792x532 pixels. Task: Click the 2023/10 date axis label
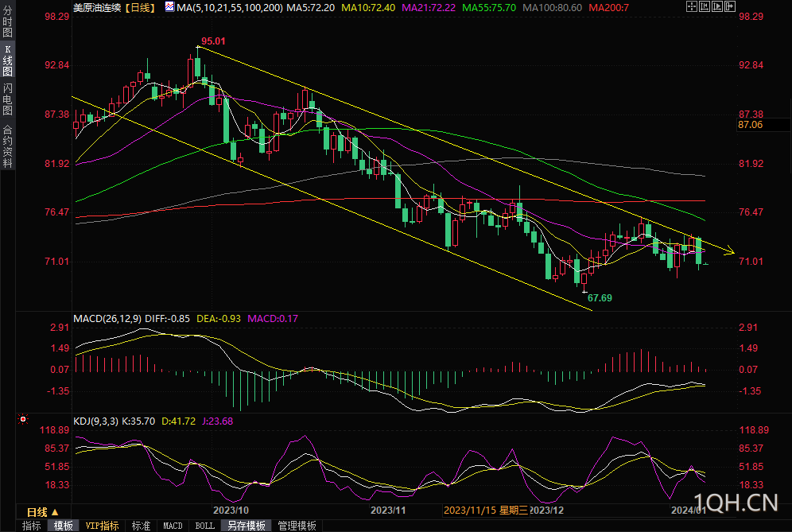pos(231,511)
